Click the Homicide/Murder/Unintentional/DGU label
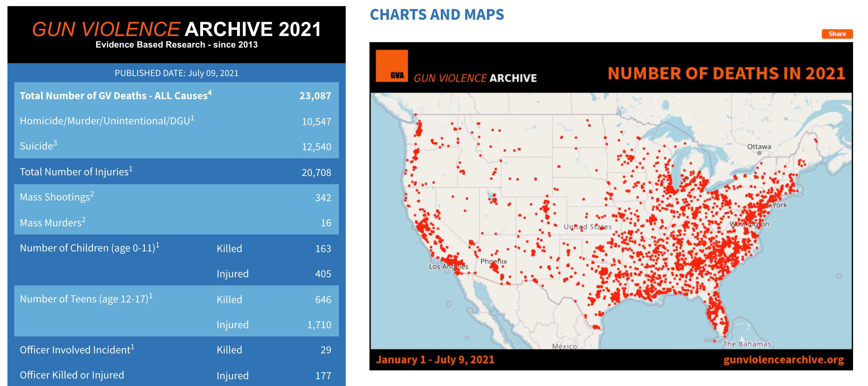This screenshot has height=386, width=868. click(x=107, y=121)
